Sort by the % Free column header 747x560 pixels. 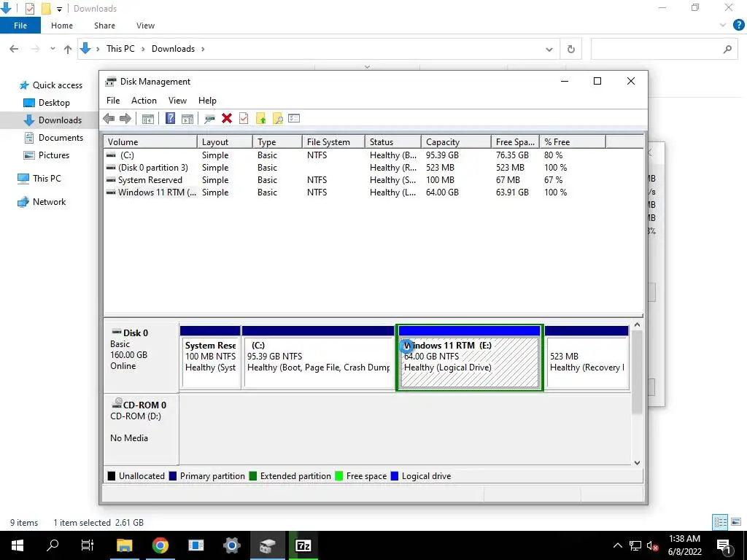click(573, 142)
